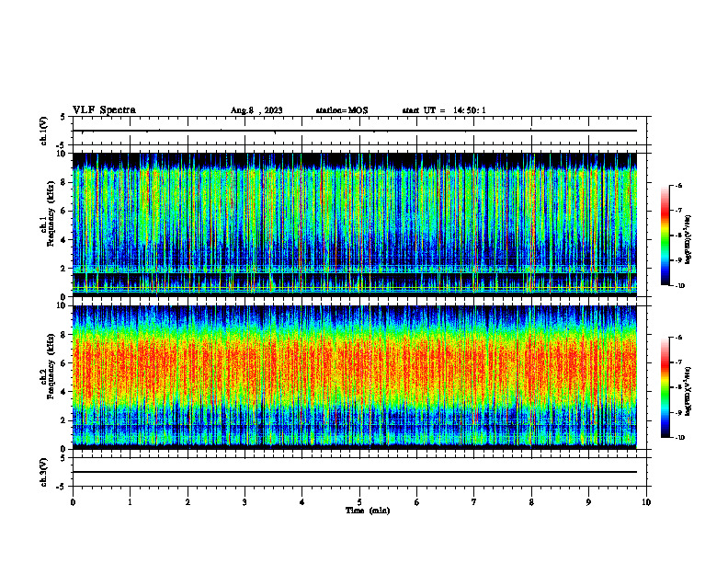Click the ch.1 frequency tick label "8"
Screen dimensions: 728x563
pyautogui.click(x=63, y=182)
